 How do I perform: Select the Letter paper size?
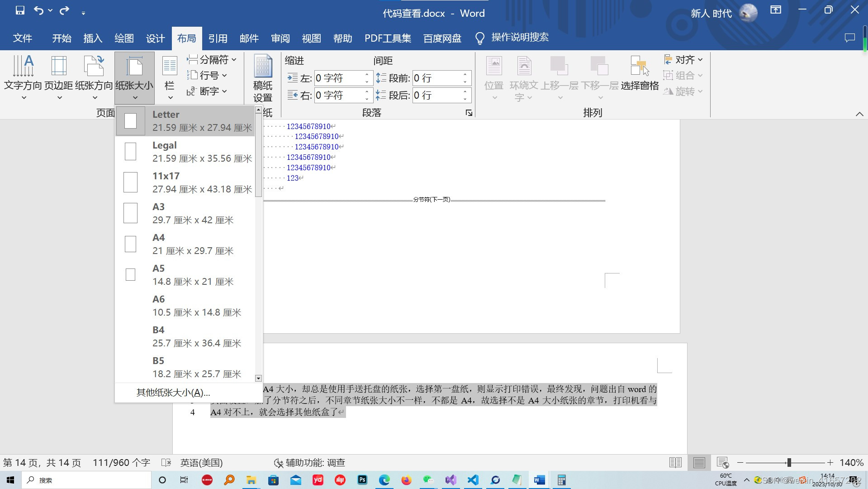coord(185,121)
